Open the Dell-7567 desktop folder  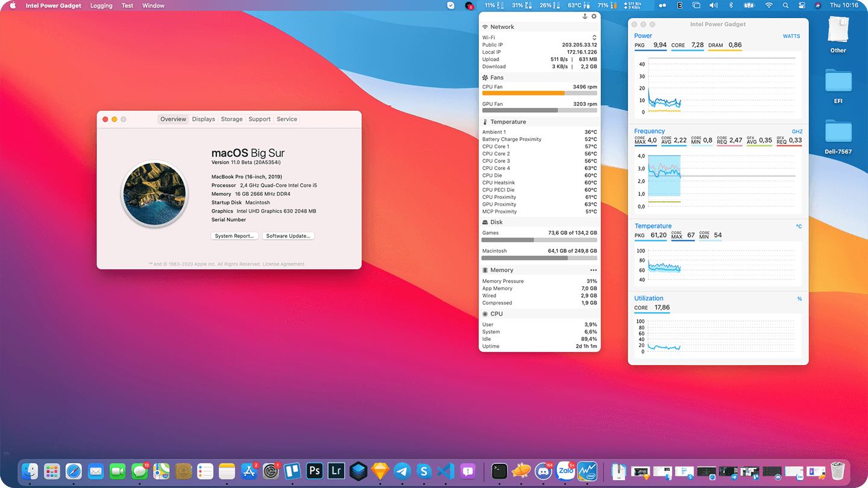click(x=838, y=137)
